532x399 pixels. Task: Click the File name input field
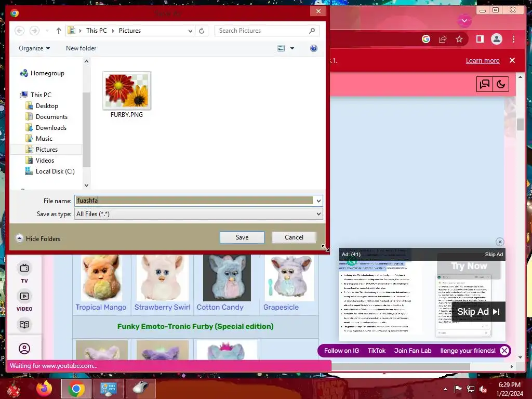(194, 201)
